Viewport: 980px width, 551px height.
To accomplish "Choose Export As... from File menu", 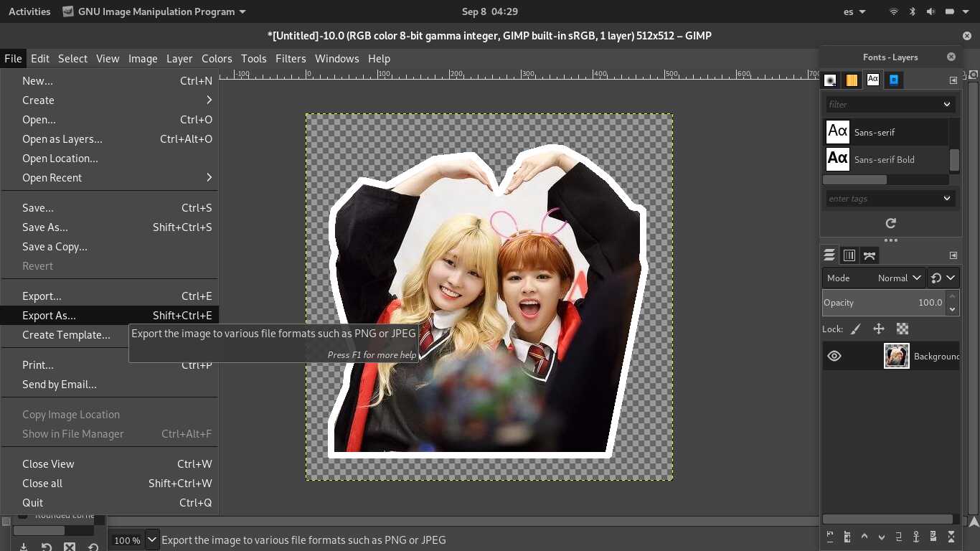I will [49, 316].
